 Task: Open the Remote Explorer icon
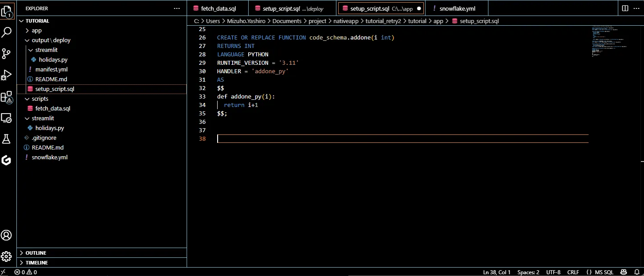[x=6, y=118]
